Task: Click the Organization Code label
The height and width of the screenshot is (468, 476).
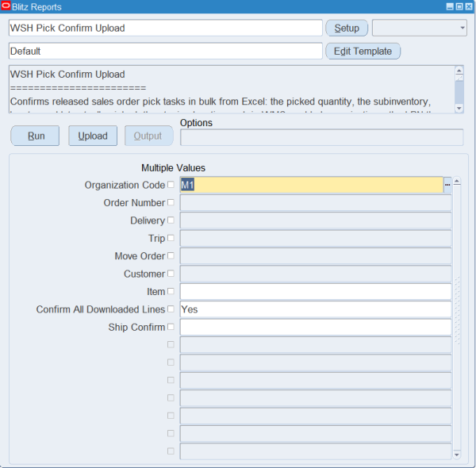Action: click(125, 185)
